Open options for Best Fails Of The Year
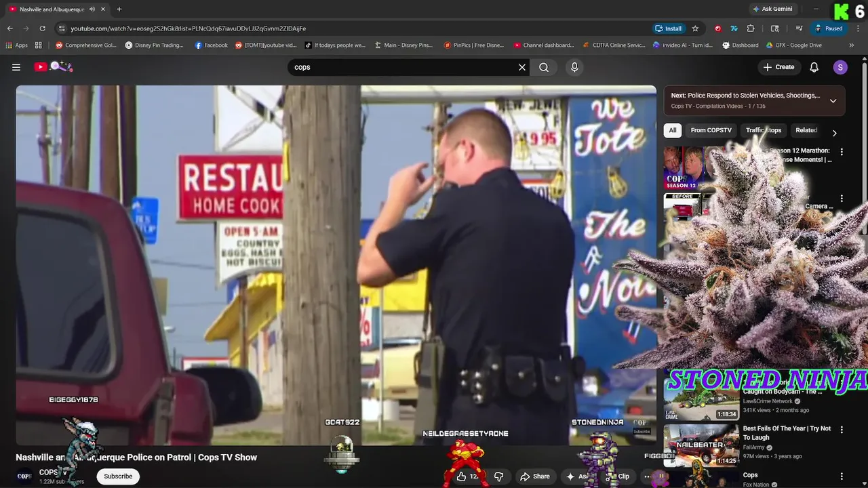Image resolution: width=868 pixels, height=488 pixels. (x=842, y=430)
